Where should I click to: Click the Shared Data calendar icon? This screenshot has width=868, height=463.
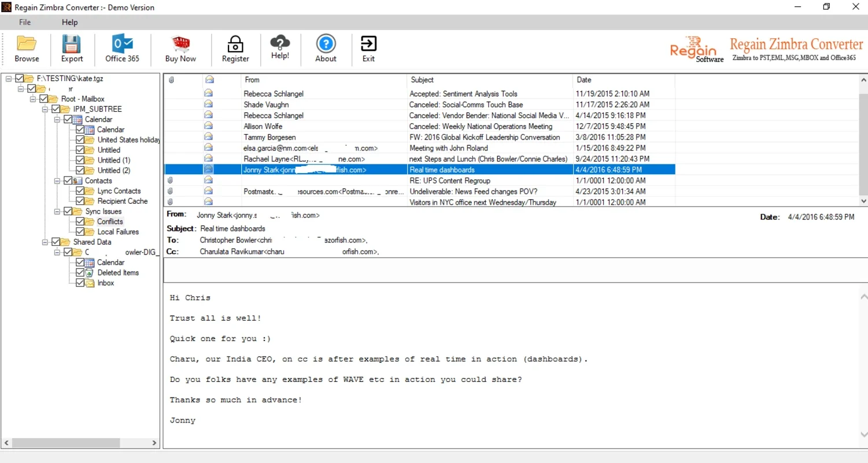tap(90, 262)
